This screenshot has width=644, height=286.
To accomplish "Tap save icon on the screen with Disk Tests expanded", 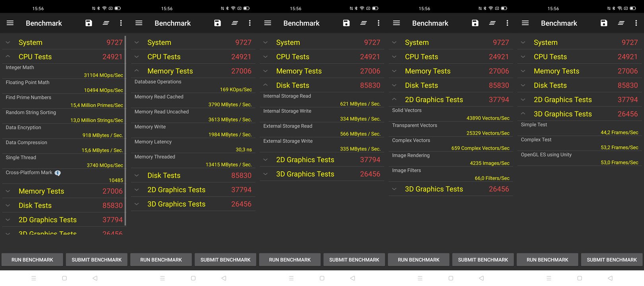I will 346,23.
